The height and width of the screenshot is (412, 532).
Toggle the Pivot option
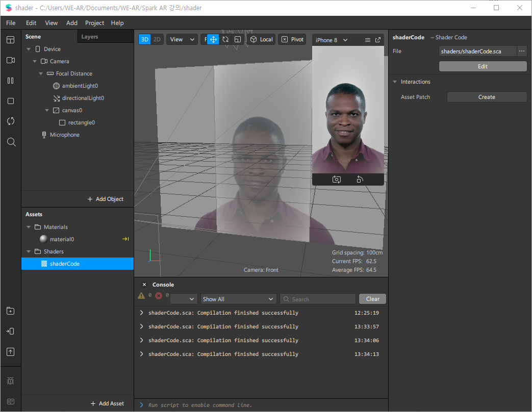click(x=292, y=39)
